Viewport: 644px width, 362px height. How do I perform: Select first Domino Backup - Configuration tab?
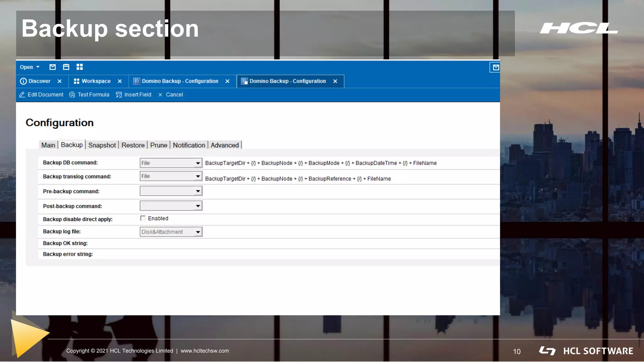coord(180,81)
